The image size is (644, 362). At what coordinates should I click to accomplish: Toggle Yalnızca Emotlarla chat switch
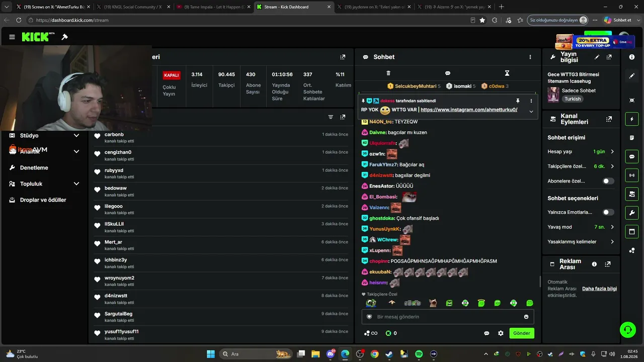tap(608, 212)
